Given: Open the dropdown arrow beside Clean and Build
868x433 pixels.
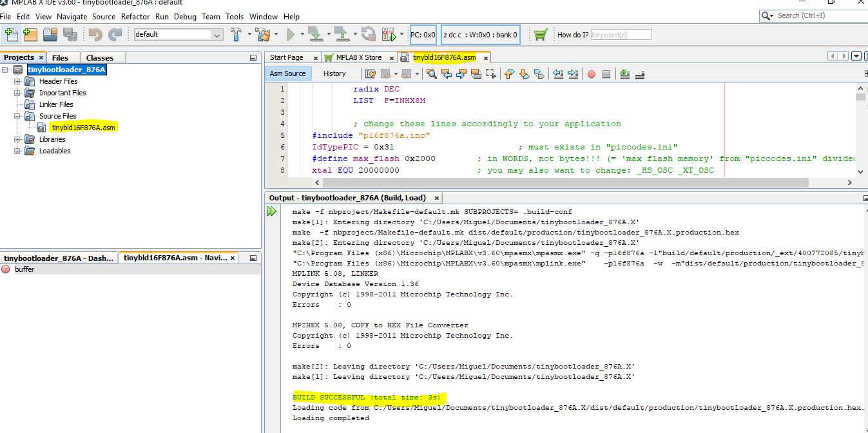Looking at the screenshot, I should point(276,34).
